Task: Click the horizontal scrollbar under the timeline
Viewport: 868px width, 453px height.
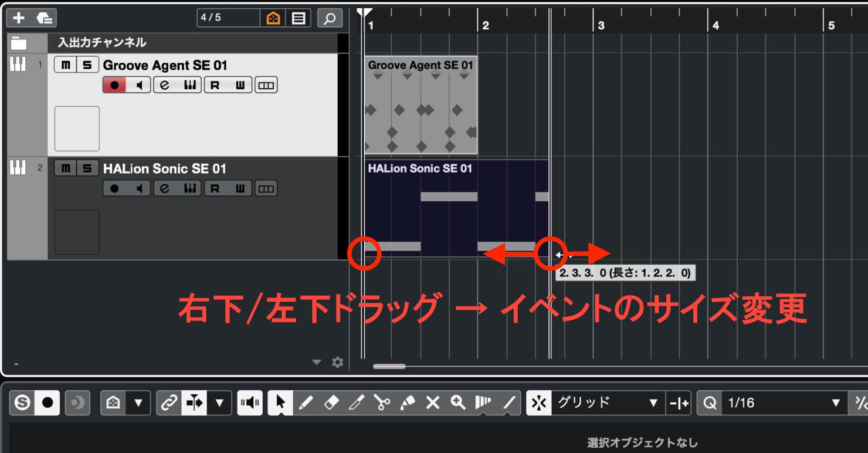Action: coord(389,366)
